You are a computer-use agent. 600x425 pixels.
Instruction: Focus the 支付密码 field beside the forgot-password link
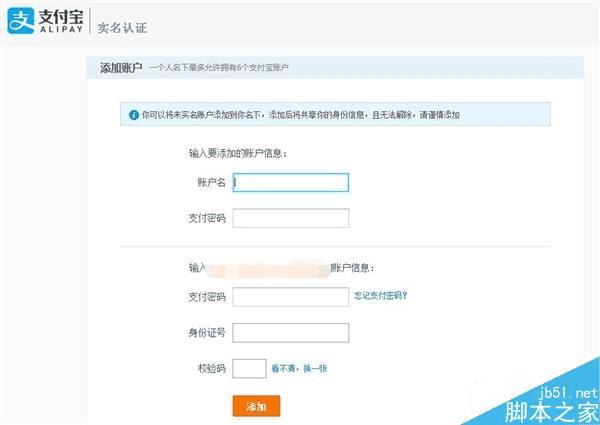(291, 296)
